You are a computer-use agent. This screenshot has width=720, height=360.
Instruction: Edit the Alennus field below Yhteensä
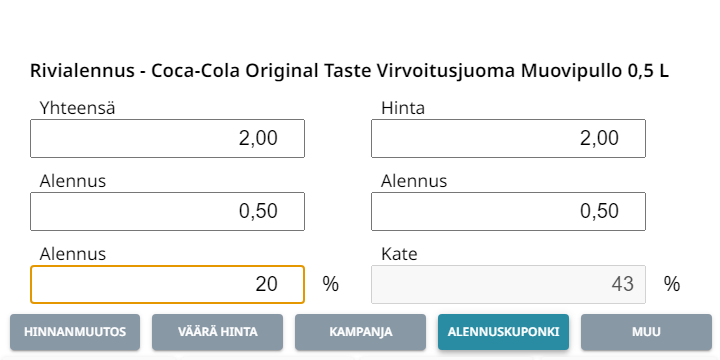pyautogui.click(x=168, y=211)
